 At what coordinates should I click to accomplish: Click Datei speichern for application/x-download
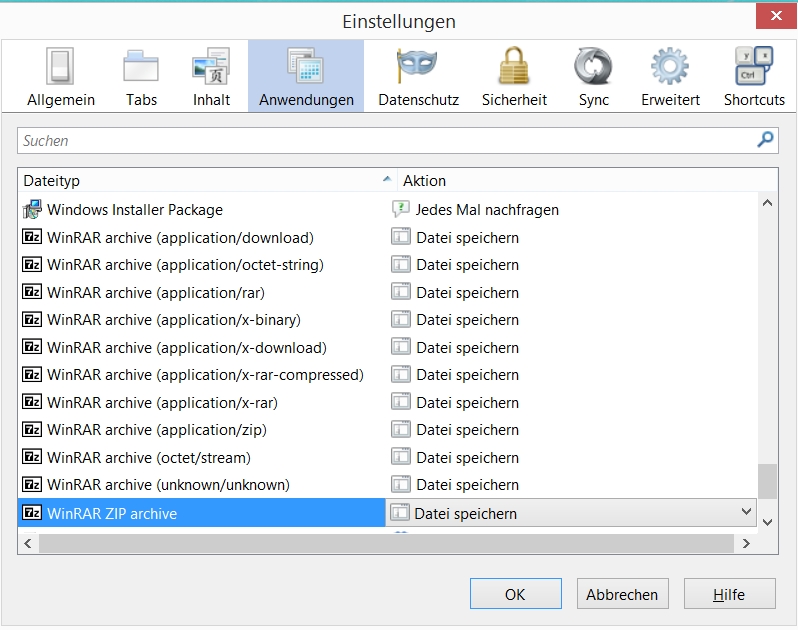[x=467, y=348]
